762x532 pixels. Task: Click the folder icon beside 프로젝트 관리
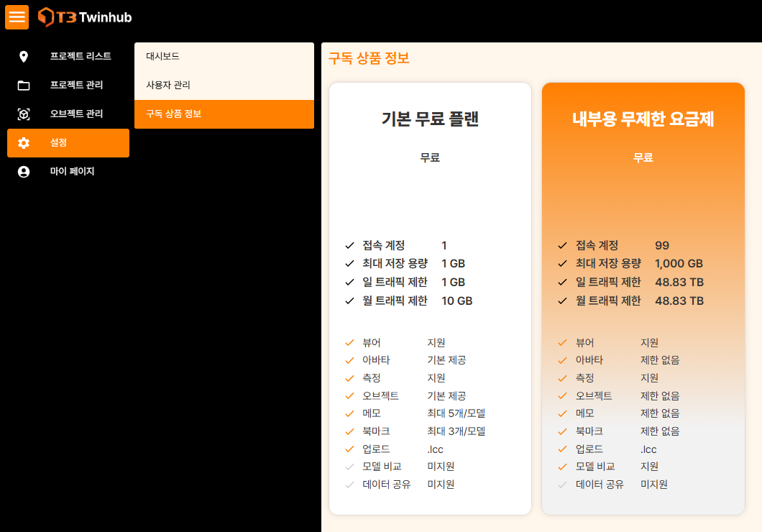(23, 86)
